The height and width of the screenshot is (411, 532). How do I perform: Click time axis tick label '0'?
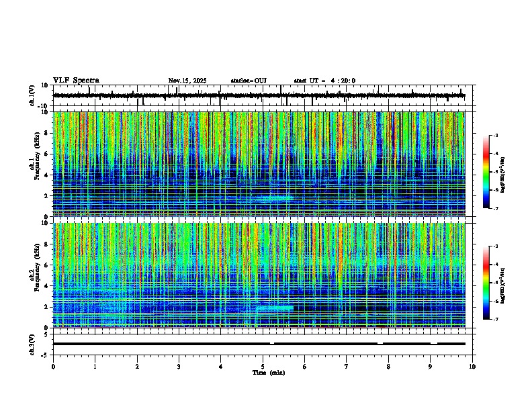pyautogui.click(x=53, y=367)
